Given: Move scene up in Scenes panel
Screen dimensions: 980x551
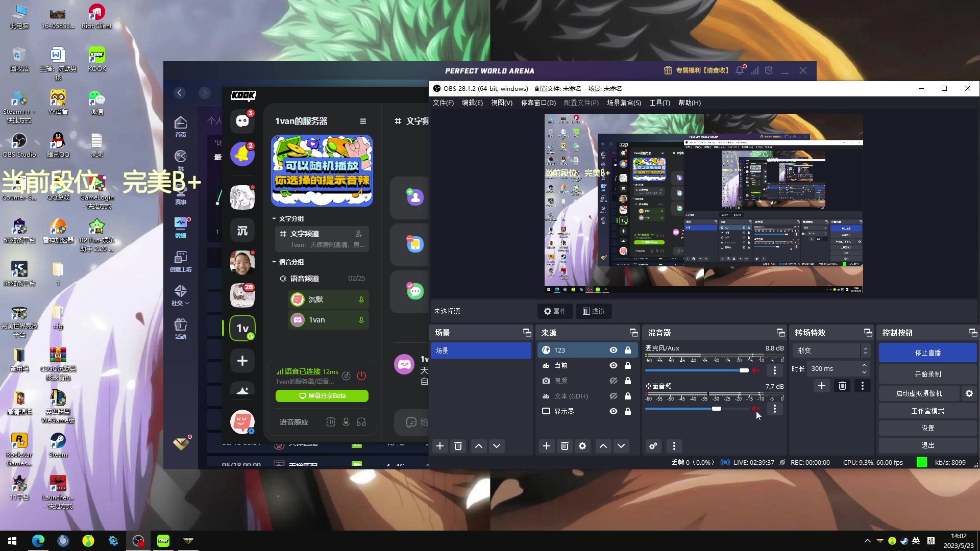Looking at the screenshot, I should [479, 446].
